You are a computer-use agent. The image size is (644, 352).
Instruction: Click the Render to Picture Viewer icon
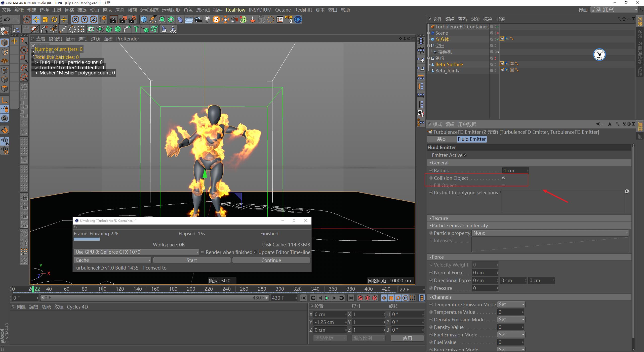pos(123,19)
